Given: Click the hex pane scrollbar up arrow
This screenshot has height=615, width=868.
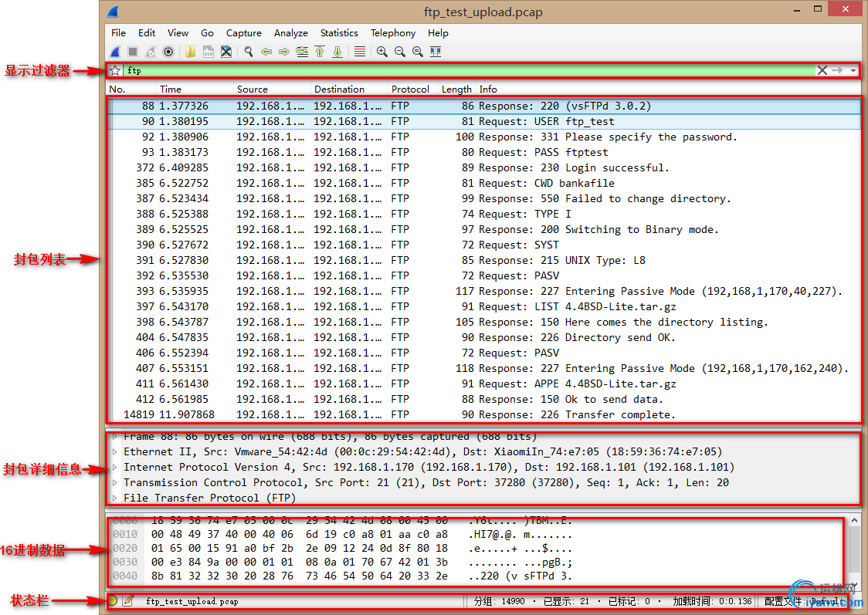Looking at the screenshot, I should point(854,520).
